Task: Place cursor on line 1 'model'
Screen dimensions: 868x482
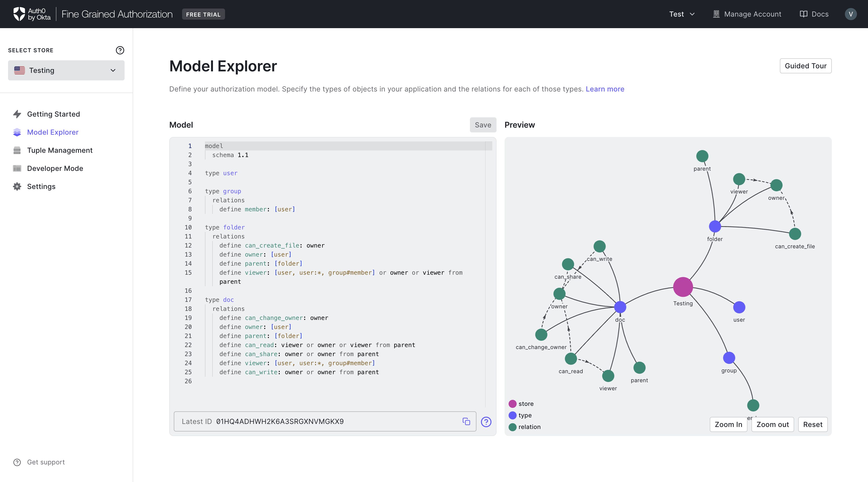Action: point(214,146)
